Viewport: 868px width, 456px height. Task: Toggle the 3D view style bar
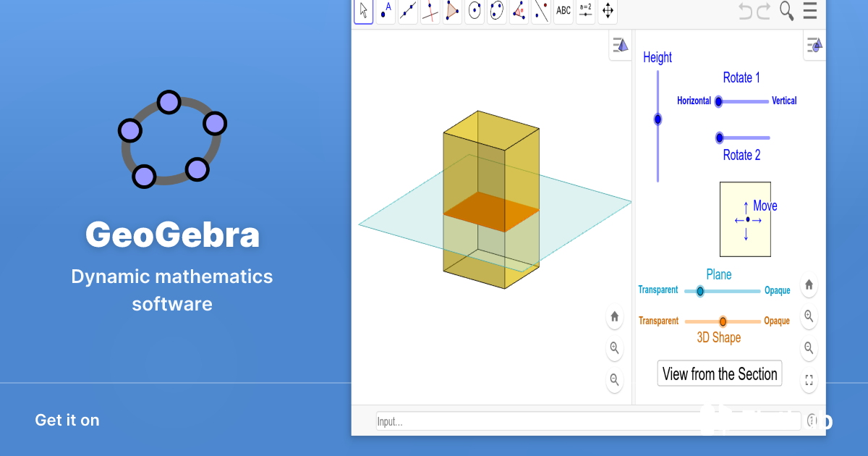(620, 46)
